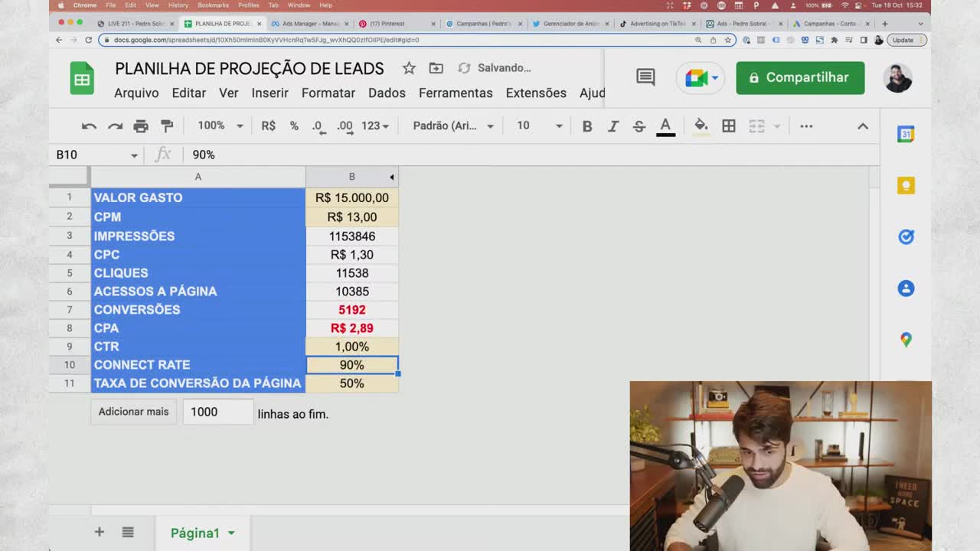Open the Inserir menu
980x551 pixels.
point(269,93)
